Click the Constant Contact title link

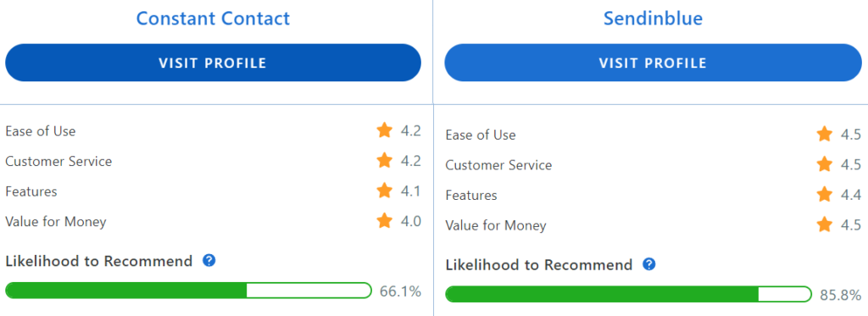213,19
